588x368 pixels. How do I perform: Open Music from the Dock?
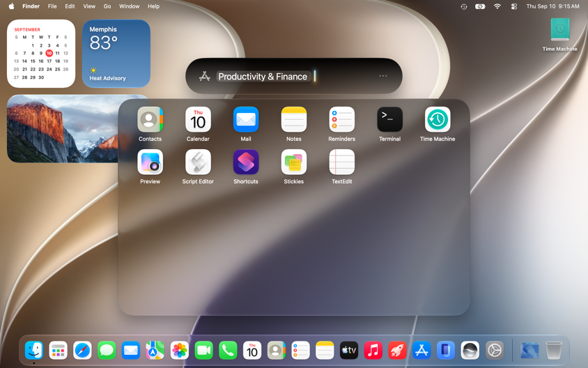click(373, 351)
